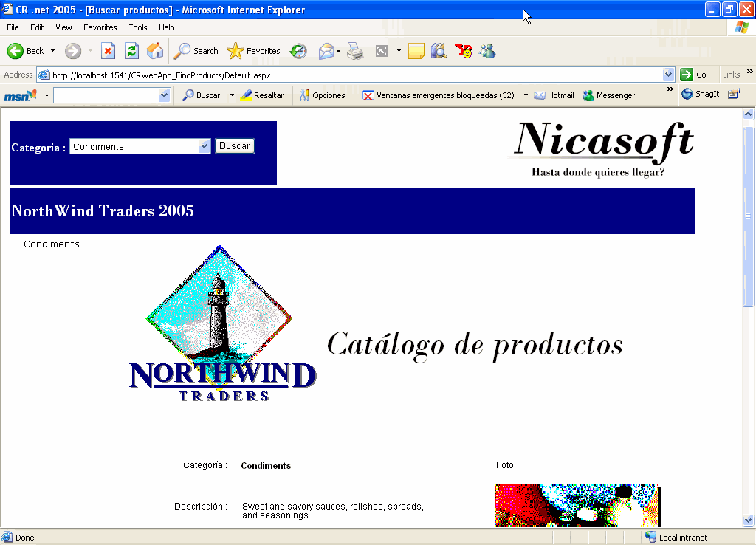Expand the Address bar URL dropdown
The width and height of the screenshot is (756, 545).
[x=668, y=75]
